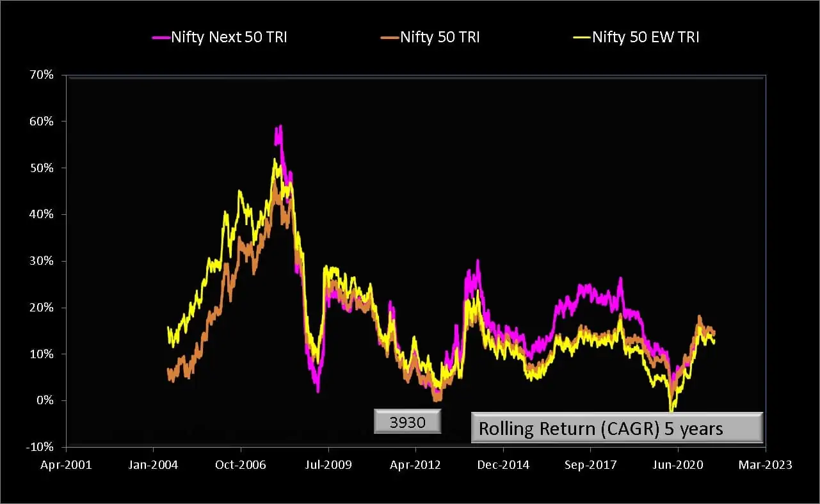Click the Jul-2009 x-axis date

[328, 465]
